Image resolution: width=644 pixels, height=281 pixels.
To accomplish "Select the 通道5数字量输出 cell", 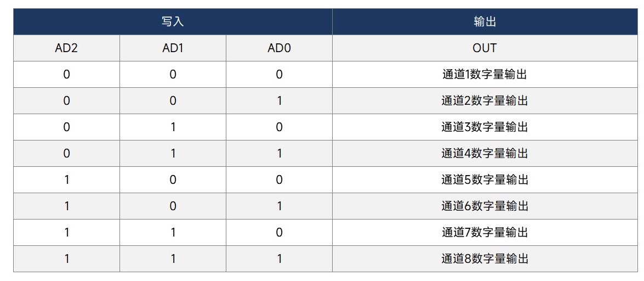I will click(485, 180).
